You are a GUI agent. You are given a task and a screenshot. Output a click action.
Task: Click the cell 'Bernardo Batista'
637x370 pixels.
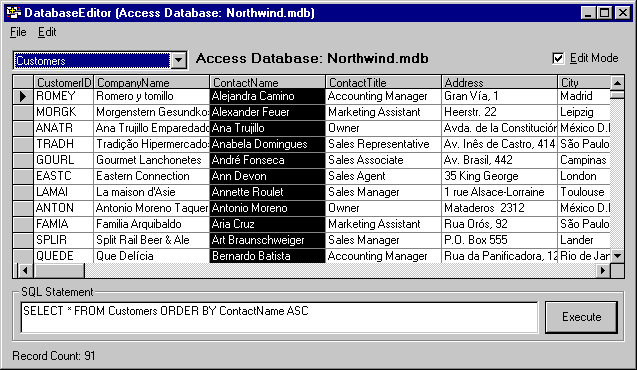click(x=267, y=256)
